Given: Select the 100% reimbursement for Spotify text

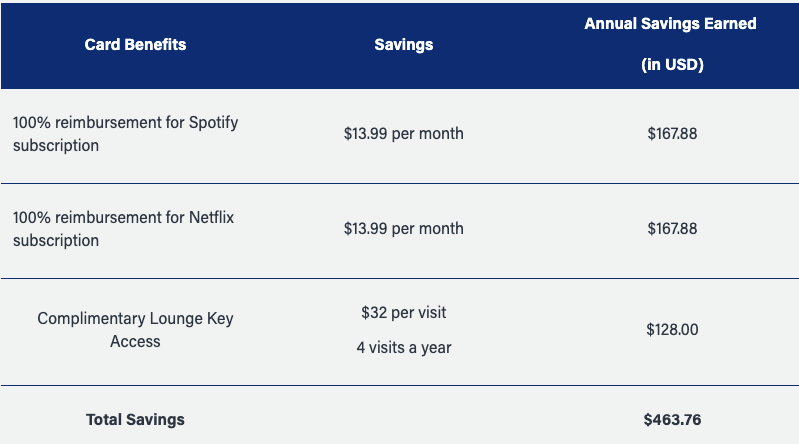Looking at the screenshot, I should click(x=125, y=122).
